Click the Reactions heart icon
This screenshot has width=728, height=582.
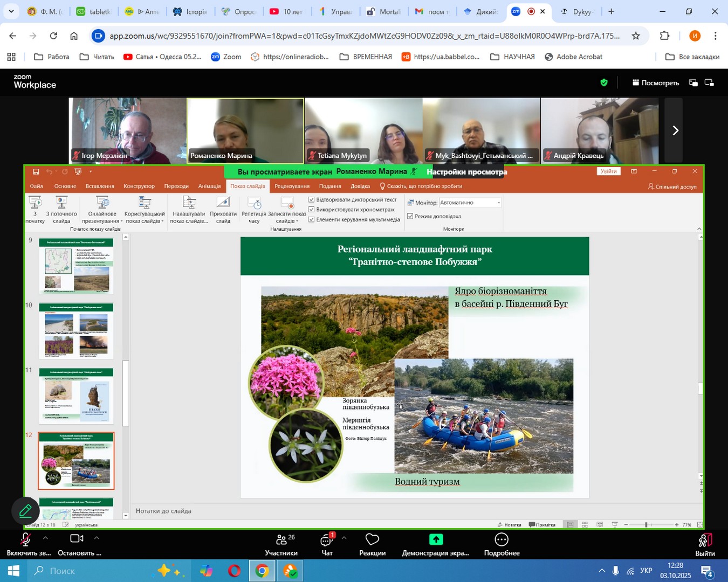[x=372, y=541]
